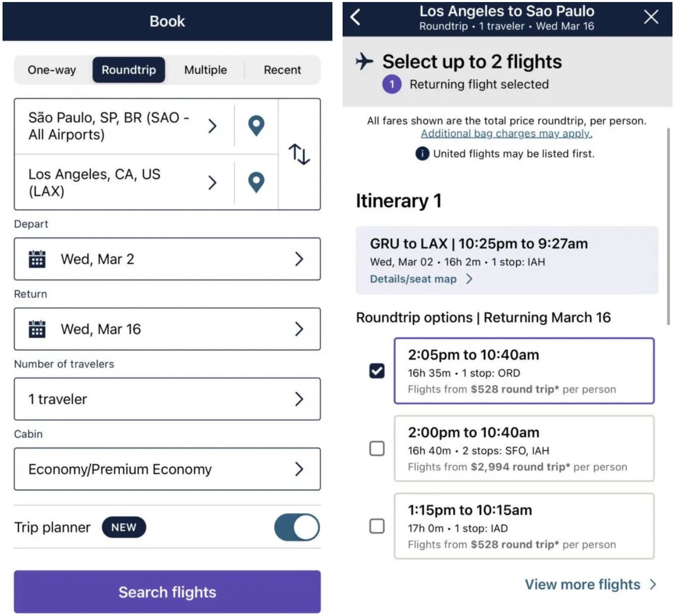The width and height of the screenshot is (674, 616).
Task: Tap the swap origin and destination arrows icon
Action: (299, 154)
